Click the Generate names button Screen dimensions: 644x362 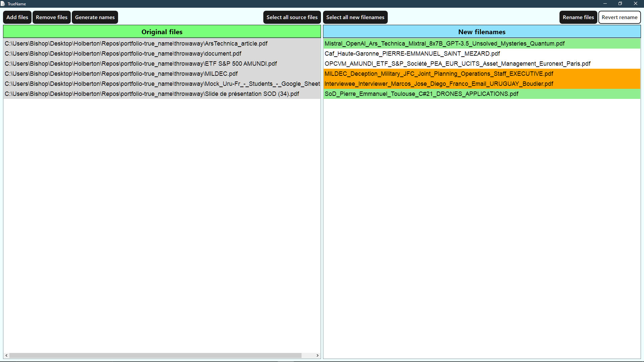(x=95, y=17)
